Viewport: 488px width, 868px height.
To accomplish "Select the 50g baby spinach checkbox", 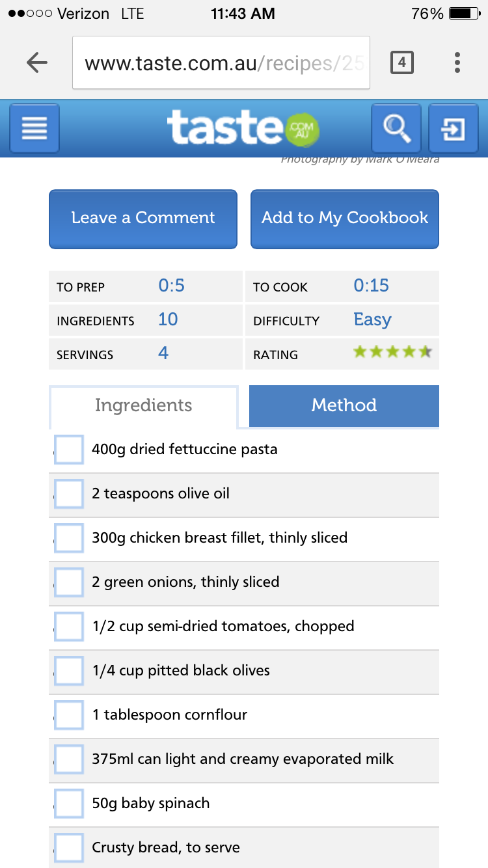I will point(69,804).
